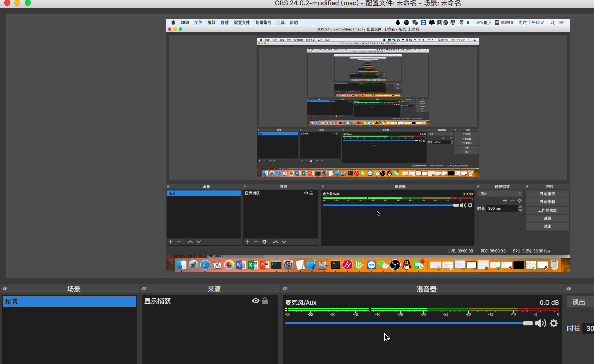The height and width of the screenshot is (364, 594).
Task: Click duration stepper down arrow in preview
Action: tap(520, 210)
